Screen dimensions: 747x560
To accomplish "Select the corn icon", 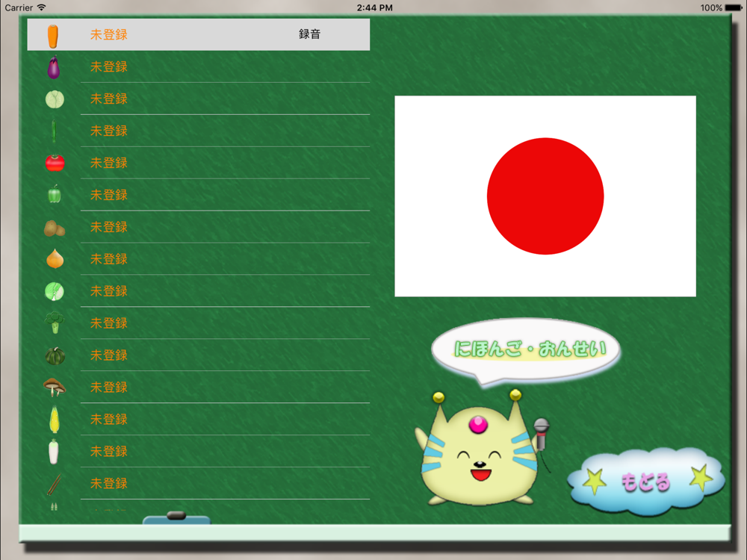I will [55, 419].
